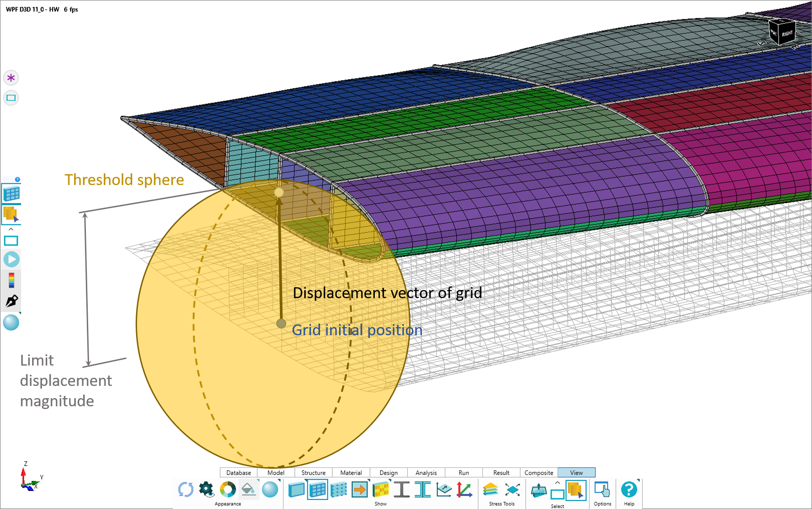Toggle the yellow pick selection in left sidebar
Viewport: 812px width, 509px height.
11,214
